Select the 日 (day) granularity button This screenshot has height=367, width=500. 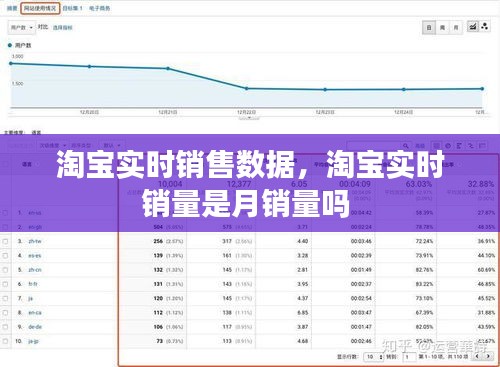429,27
